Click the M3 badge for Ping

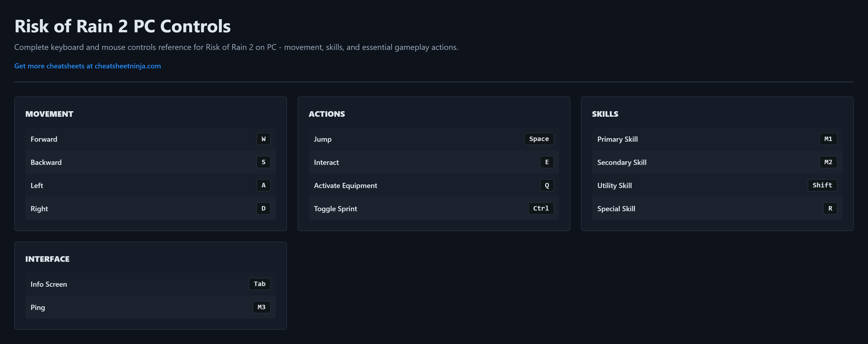[x=261, y=307]
